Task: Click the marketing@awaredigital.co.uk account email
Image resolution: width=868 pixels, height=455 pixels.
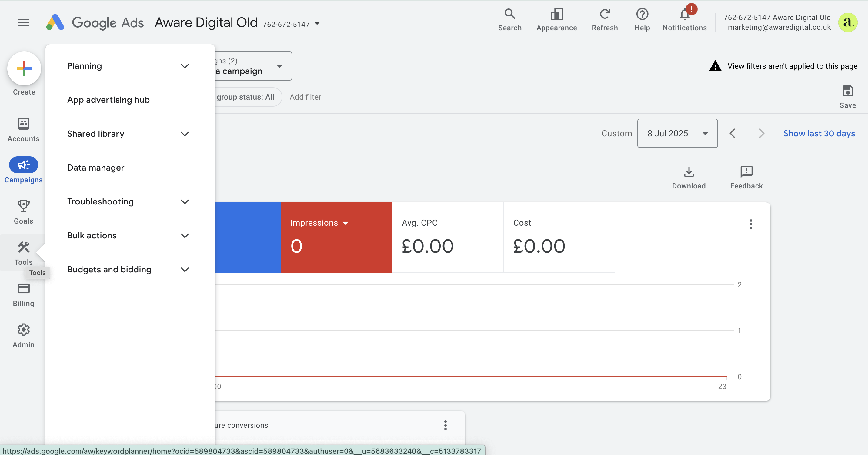Action: (x=779, y=27)
